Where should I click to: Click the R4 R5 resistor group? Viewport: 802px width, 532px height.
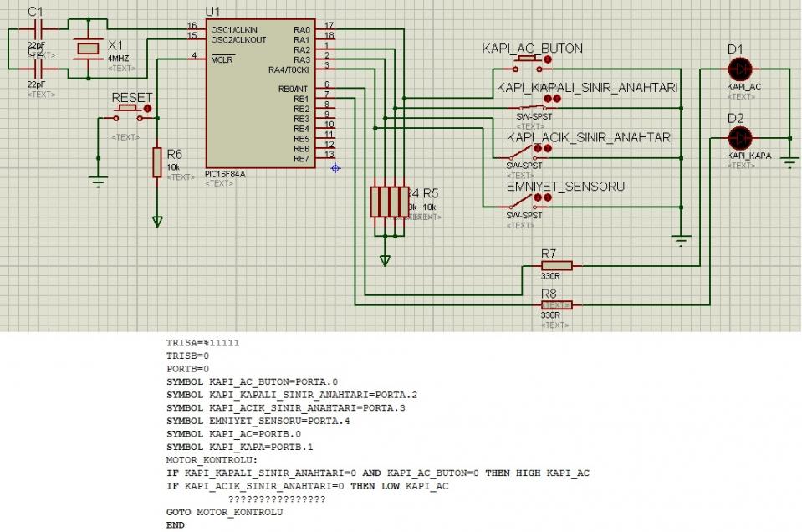click(389, 202)
